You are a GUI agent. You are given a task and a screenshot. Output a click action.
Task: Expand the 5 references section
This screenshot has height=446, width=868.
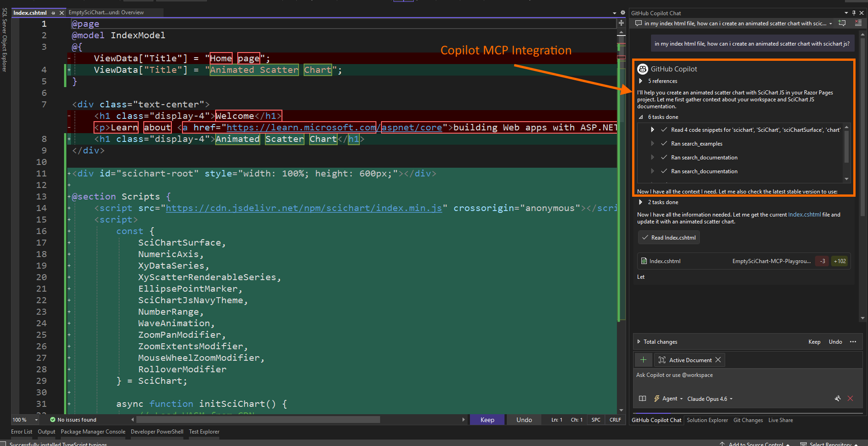click(x=640, y=81)
